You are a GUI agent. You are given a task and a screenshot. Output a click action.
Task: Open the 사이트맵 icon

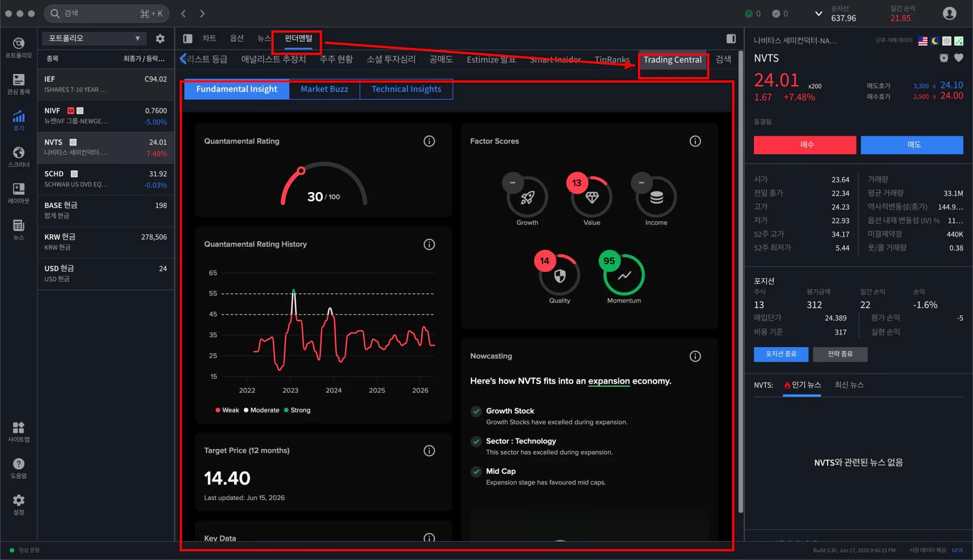click(x=19, y=432)
